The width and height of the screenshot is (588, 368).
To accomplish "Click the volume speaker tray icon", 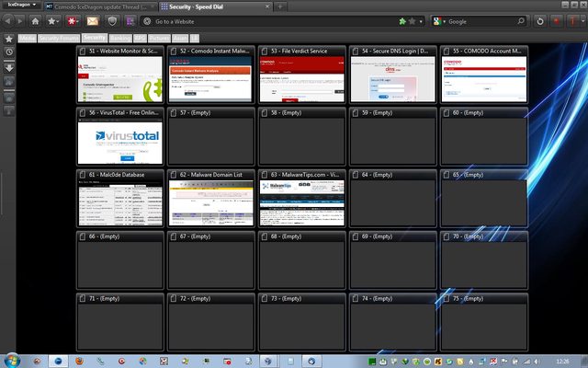I will tap(537, 362).
